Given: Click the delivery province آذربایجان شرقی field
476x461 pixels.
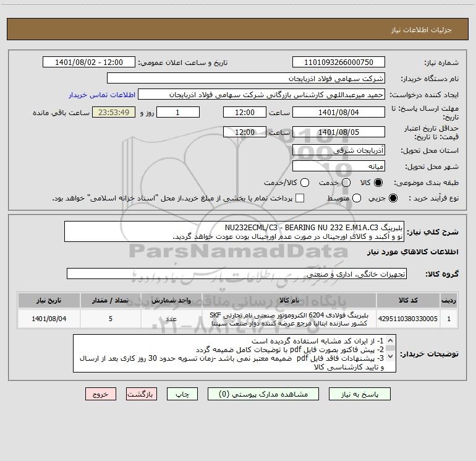Looking at the screenshot, I should (339, 150).
